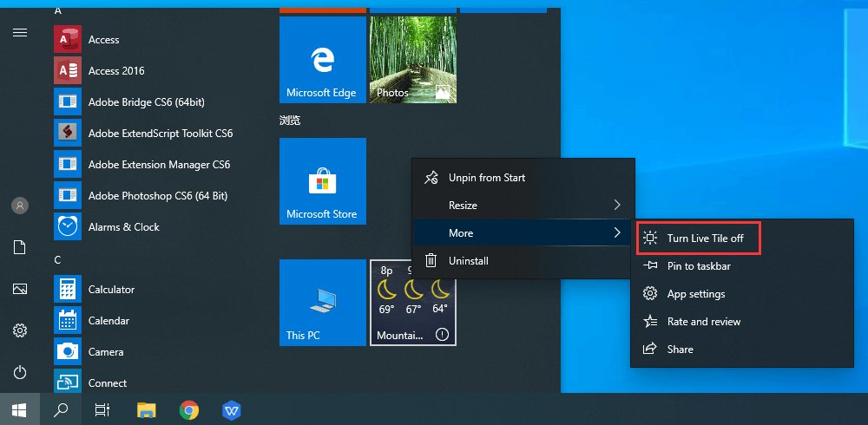Expand the Resize submenu

coord(523,206)
